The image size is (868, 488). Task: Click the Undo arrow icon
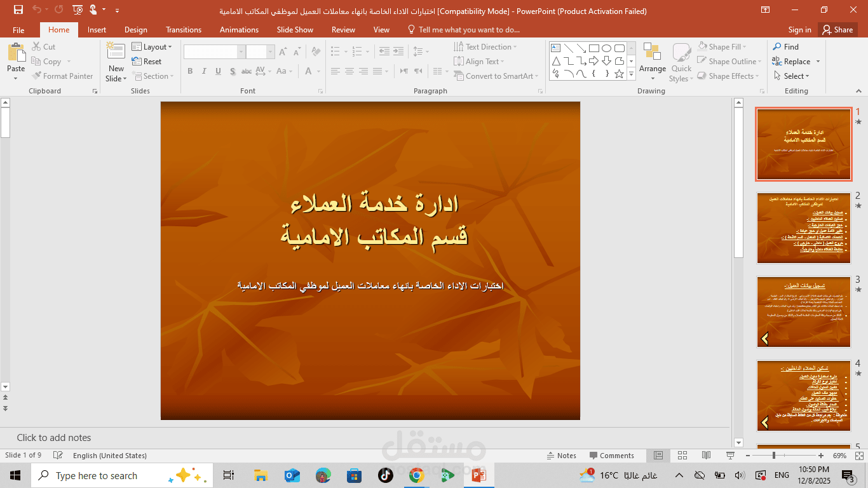[x=37, y=10]
